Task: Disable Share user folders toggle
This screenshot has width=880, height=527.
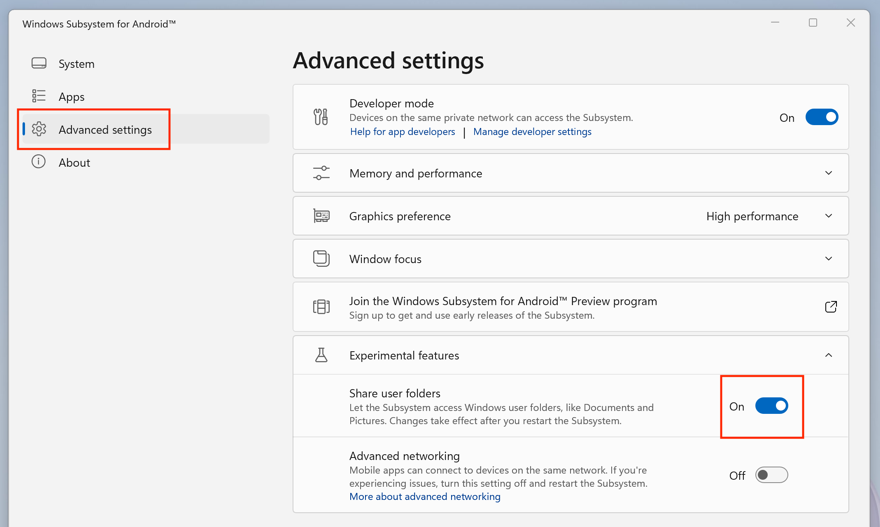Action: point(772,406)
